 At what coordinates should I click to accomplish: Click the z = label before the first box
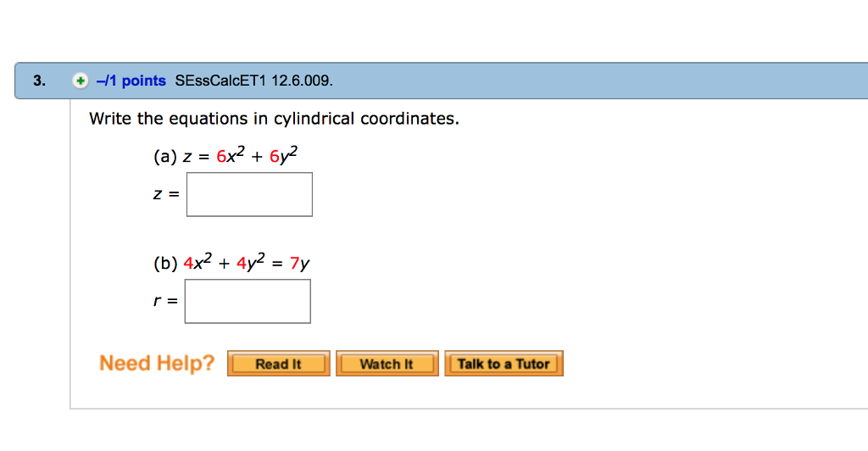(167, 194)
